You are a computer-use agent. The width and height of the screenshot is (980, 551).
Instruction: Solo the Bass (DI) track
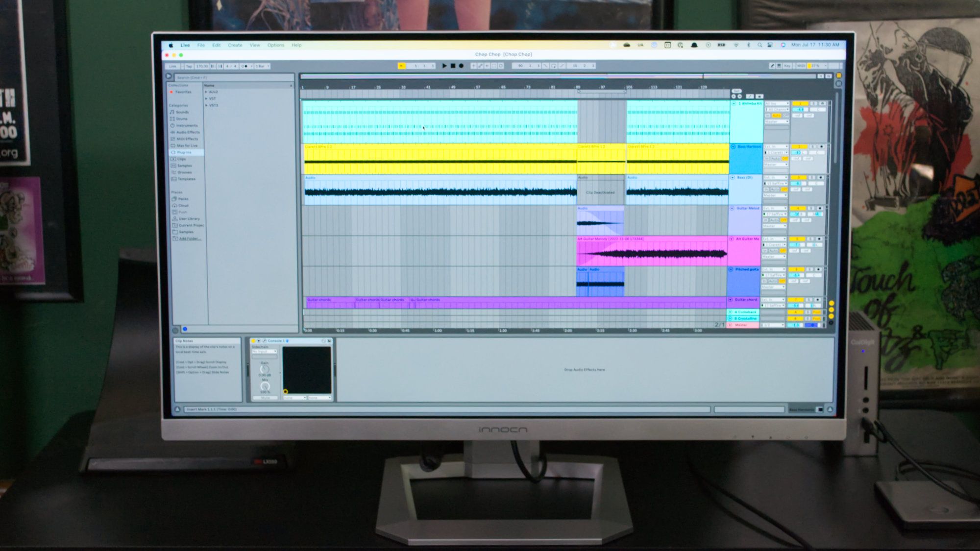[x=811, y=177]
